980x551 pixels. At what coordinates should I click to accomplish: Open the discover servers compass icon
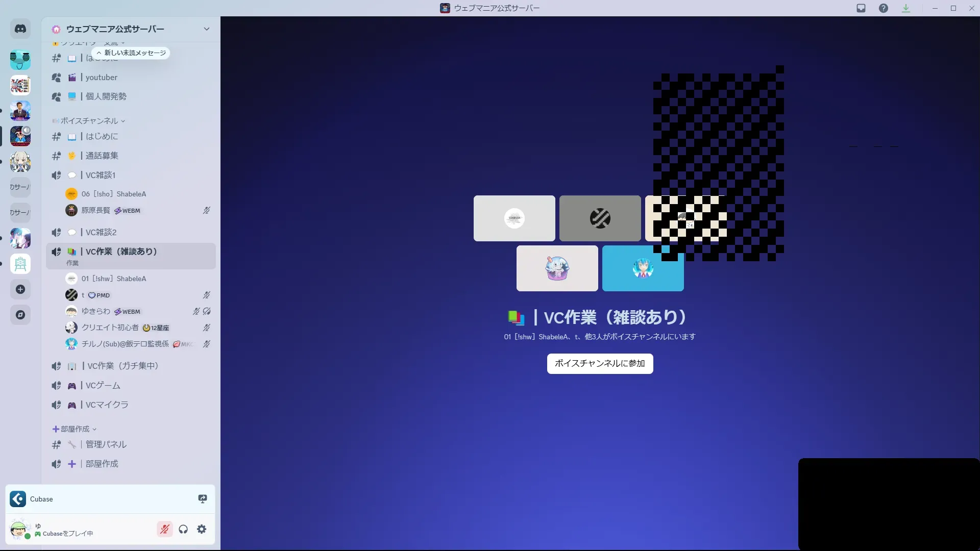point(20,315)
